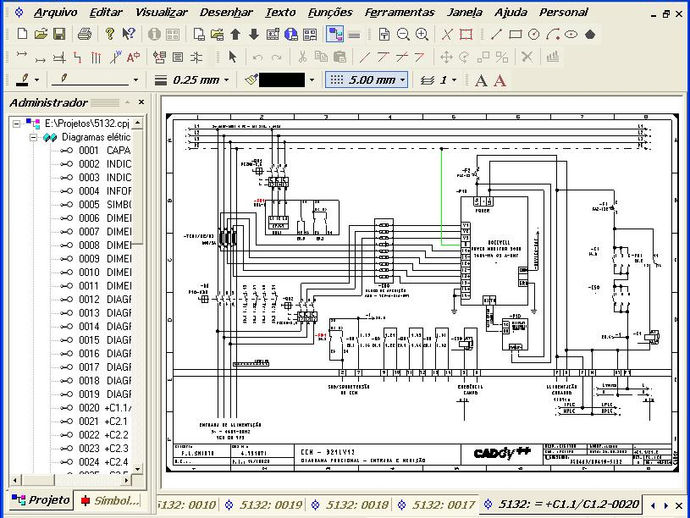This screenshot has height=518, width=690.
Task: Click the Zoom out magnifier icon
Action: [x=403, y=34]
